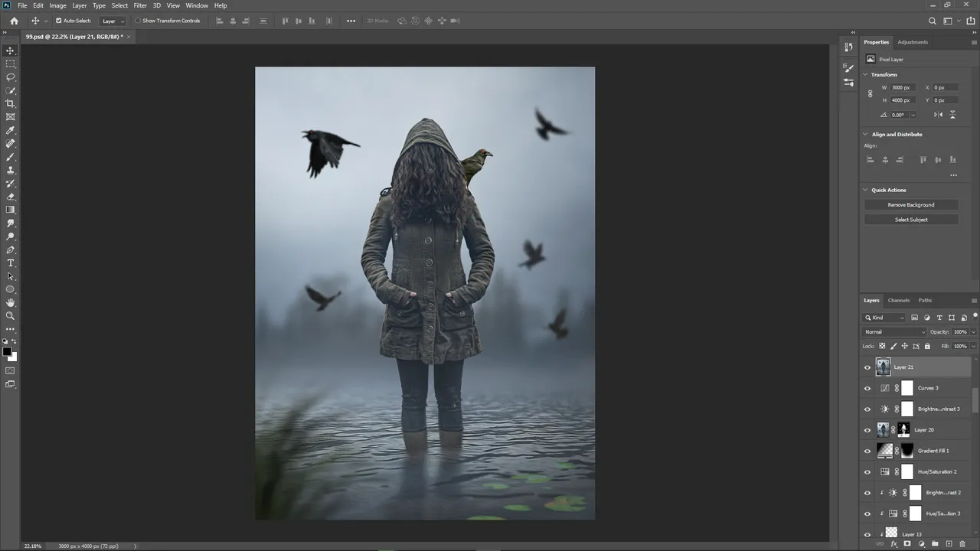Image resolution: width=980 pixels, height=551 pixels.
Task: Select the Path Selection tool
Action: tap(10, 276)
